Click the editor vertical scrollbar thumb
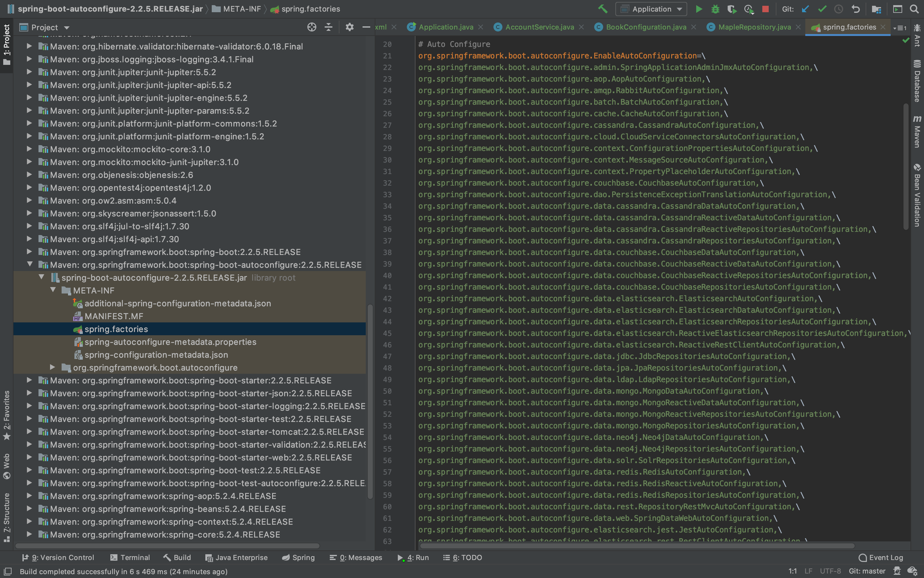The width and height of the screenshot is (924, 578). (906, 166)
